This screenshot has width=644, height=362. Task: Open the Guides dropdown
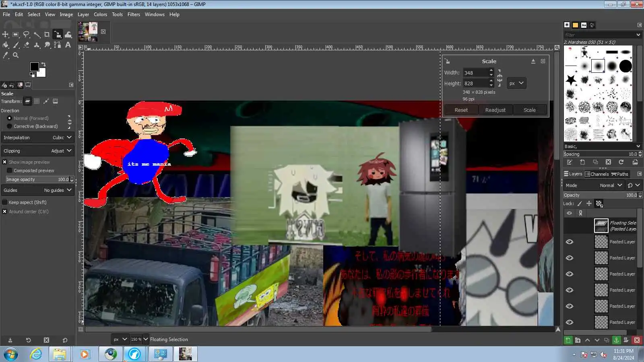[38, 190]
